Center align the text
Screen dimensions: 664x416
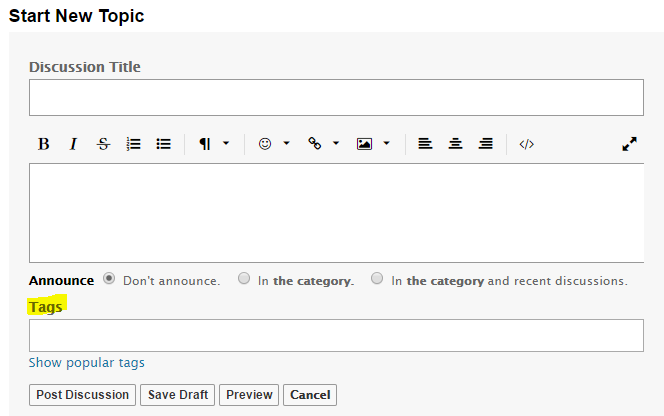point(455,144)
